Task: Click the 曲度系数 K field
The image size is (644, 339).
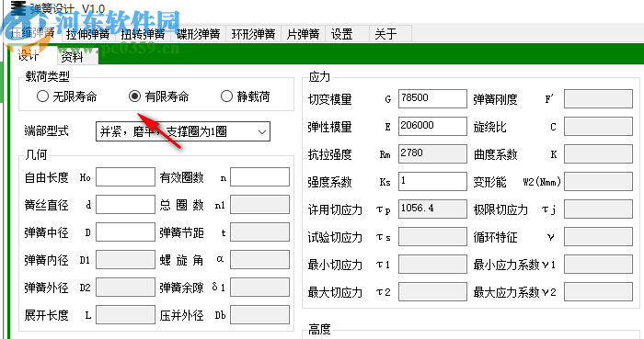Action: (x=598, y=153)
